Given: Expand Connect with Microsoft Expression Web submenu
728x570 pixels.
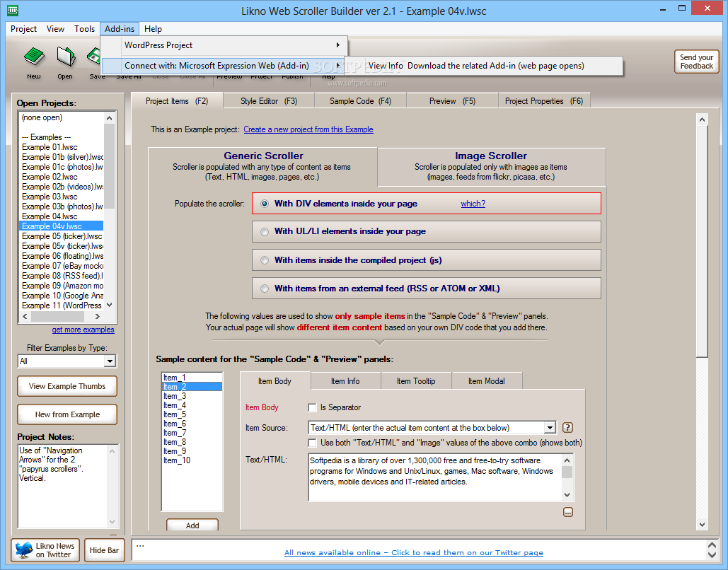Looking at the screenshot, I should pos(223,66).
